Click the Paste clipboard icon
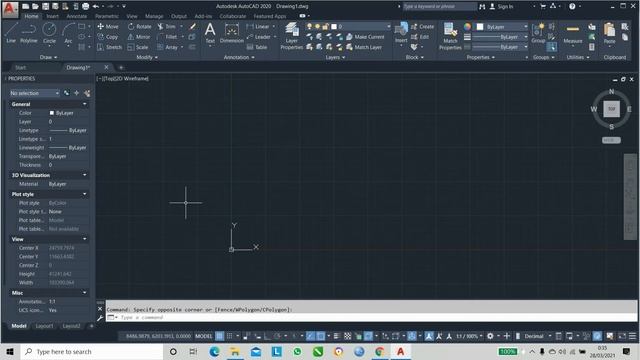Screen dimensions: 640x360 tap(609, 33)
